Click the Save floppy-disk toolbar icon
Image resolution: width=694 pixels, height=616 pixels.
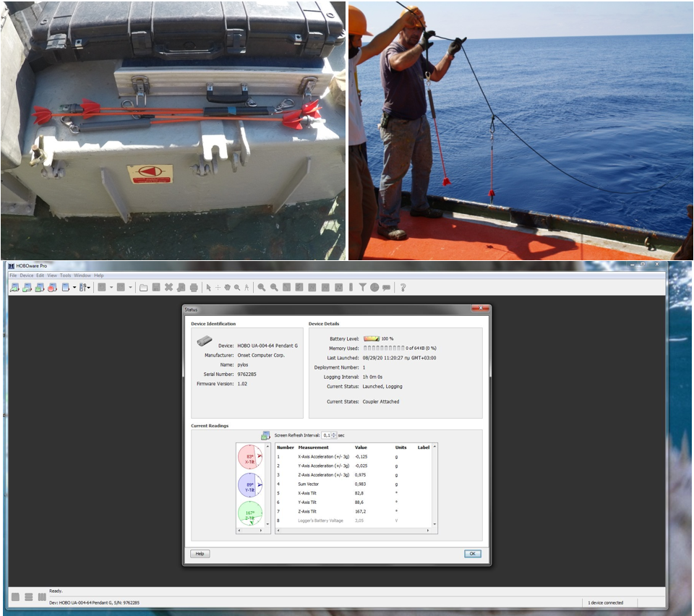pos(156,288)
